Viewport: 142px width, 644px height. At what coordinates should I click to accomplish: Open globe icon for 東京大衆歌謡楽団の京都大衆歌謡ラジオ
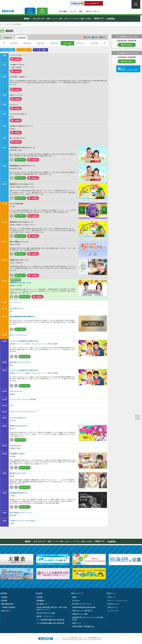point(11,329)
